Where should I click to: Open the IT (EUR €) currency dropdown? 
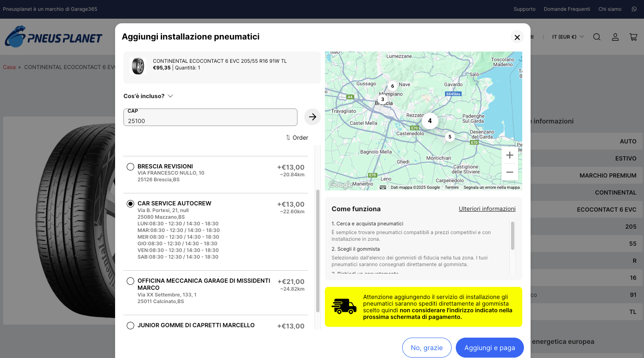tap(568, 37)
